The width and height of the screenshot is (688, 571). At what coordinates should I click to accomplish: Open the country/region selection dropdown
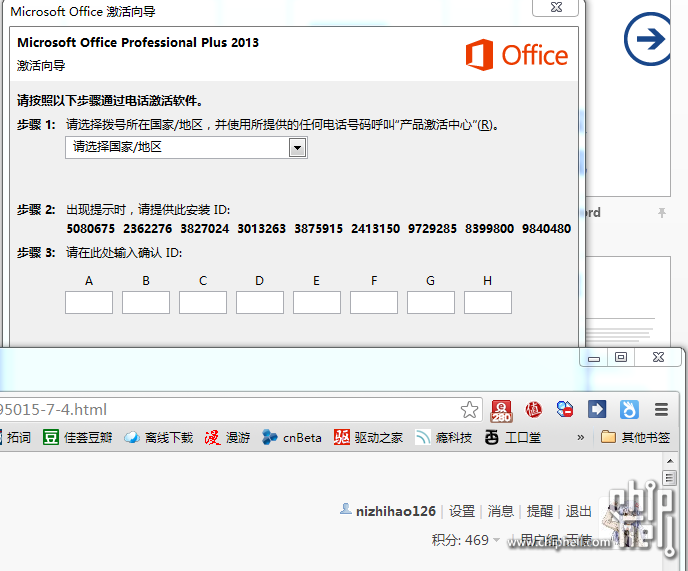click(x=186, y=147)
